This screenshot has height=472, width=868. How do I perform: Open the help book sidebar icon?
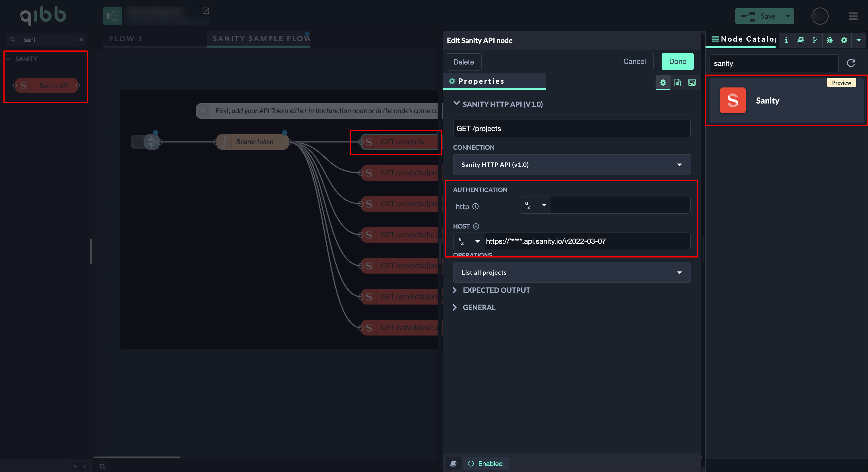point(801,40)
